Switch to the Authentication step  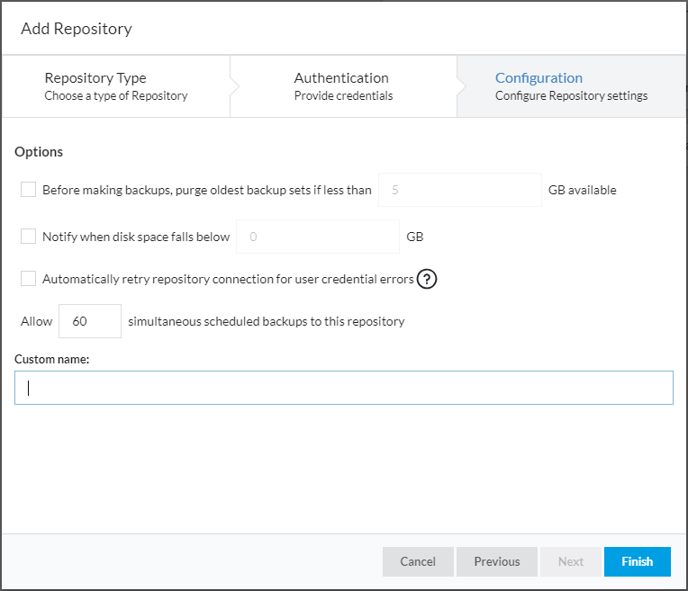343,86
